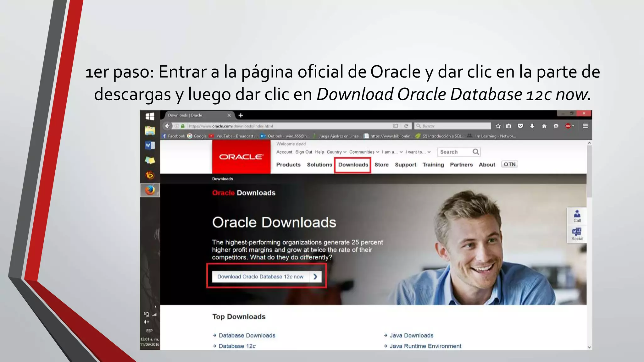Click the Pocket save icon

click(520, 126)
